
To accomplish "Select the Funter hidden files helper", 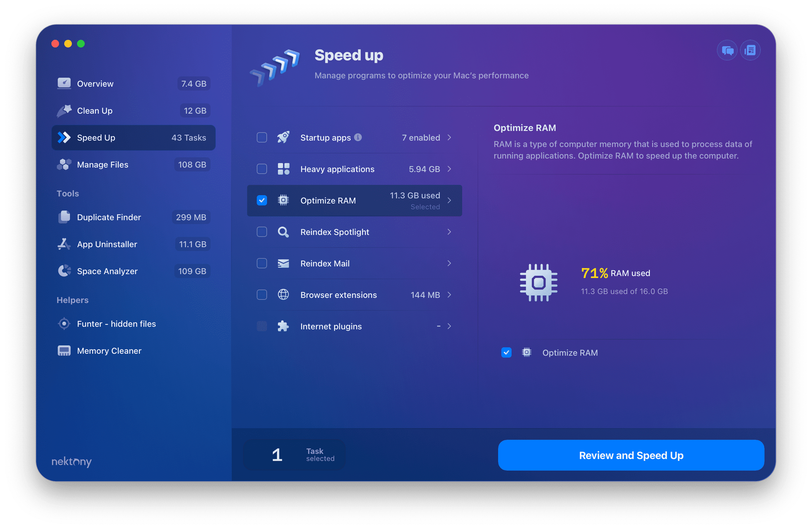I will (x=116, y=324).
